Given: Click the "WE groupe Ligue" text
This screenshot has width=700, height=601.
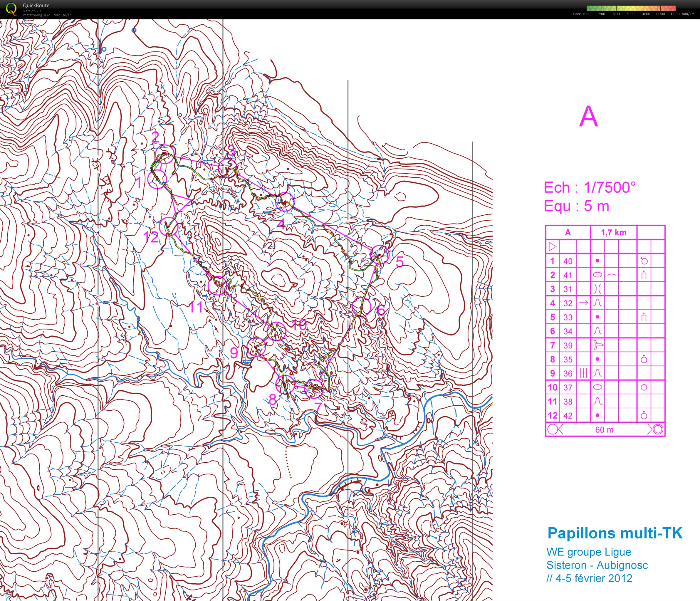Looking at the screenshot, I should coord(589,552).
